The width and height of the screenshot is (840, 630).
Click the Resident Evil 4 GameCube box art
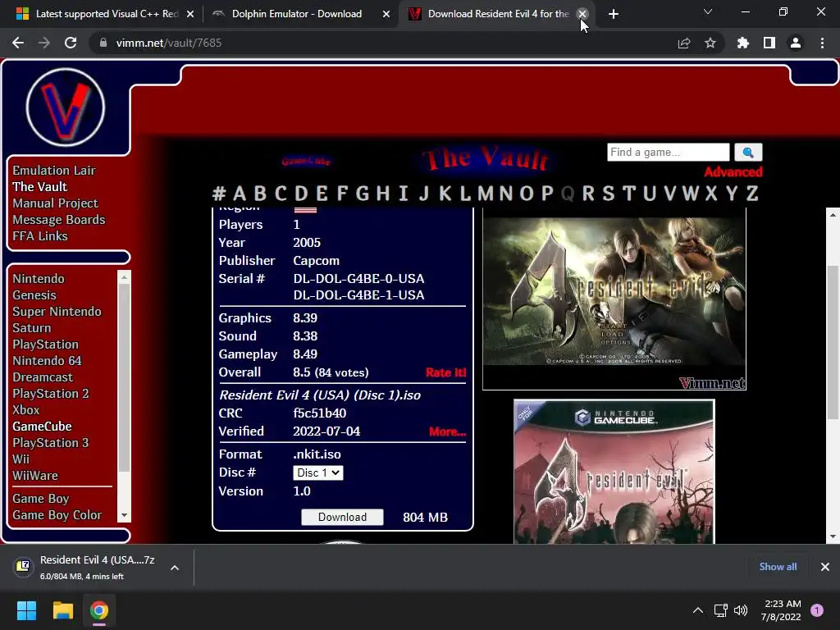tap(614, 472)
